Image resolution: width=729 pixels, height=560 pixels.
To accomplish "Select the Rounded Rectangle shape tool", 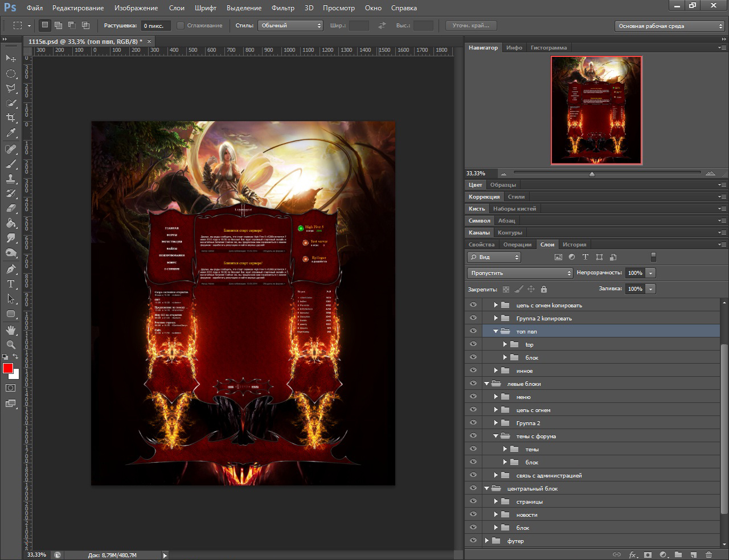I will coord(11,314).
